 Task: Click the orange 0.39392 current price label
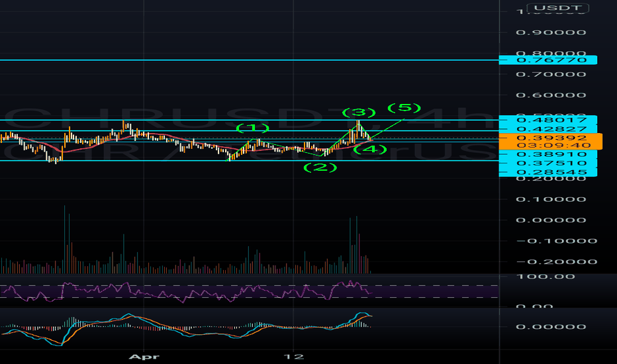[x=551, y=138]
